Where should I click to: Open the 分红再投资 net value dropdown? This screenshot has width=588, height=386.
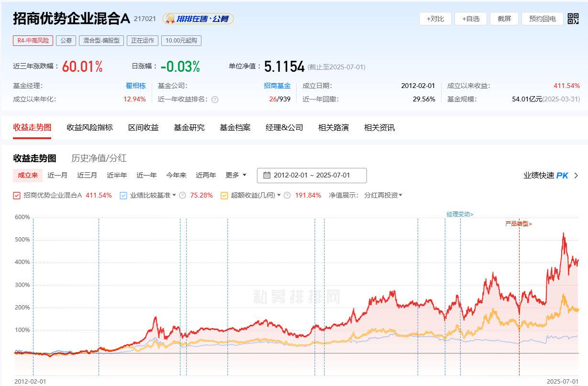(383, 195)
